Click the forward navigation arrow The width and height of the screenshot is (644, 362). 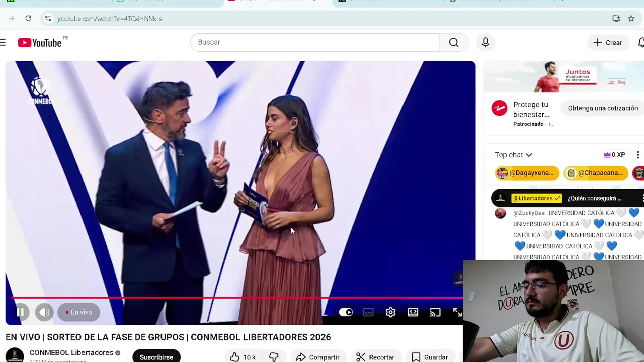tap(12, 18)
